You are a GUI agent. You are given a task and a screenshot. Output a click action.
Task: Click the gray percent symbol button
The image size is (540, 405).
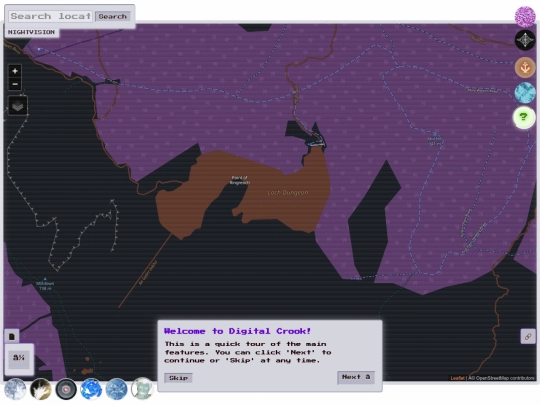pos(19,359)
